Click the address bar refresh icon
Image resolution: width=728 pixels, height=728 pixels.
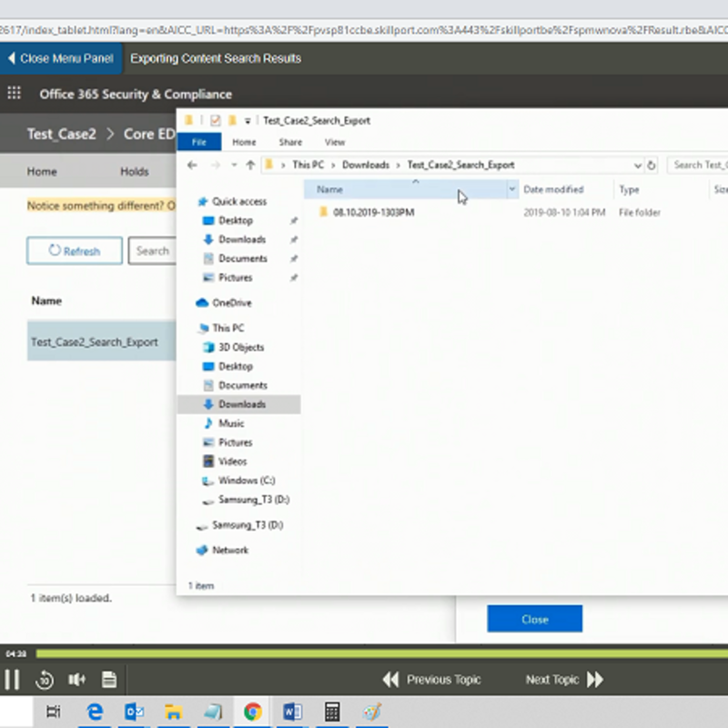(652, 166)
